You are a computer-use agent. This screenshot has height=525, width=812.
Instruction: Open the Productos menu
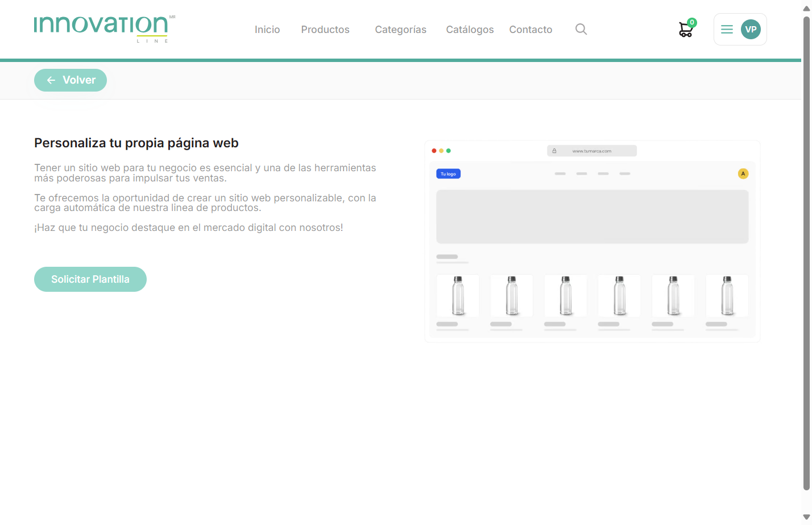pos(325,30)
